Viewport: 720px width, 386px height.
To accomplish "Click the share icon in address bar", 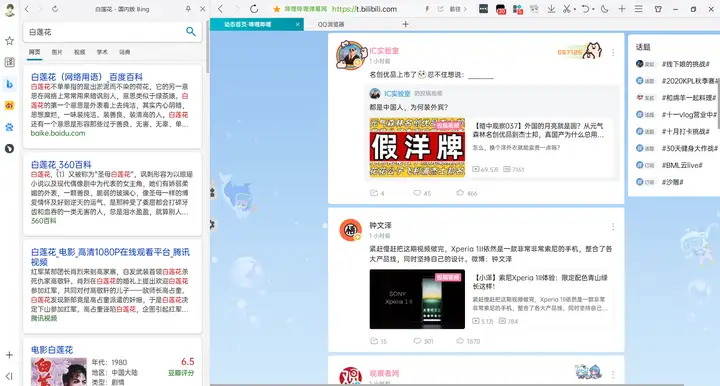I will [x=441, y=9].
